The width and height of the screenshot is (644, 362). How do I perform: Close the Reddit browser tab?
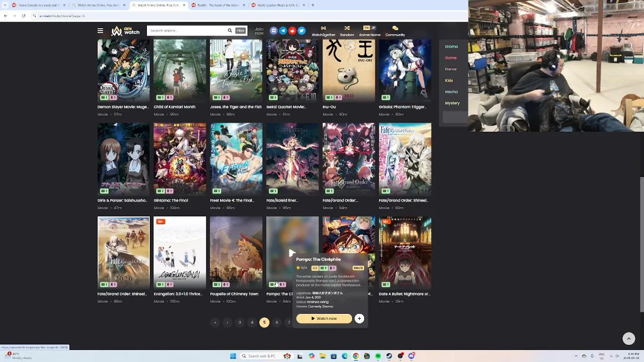(244, 5)
